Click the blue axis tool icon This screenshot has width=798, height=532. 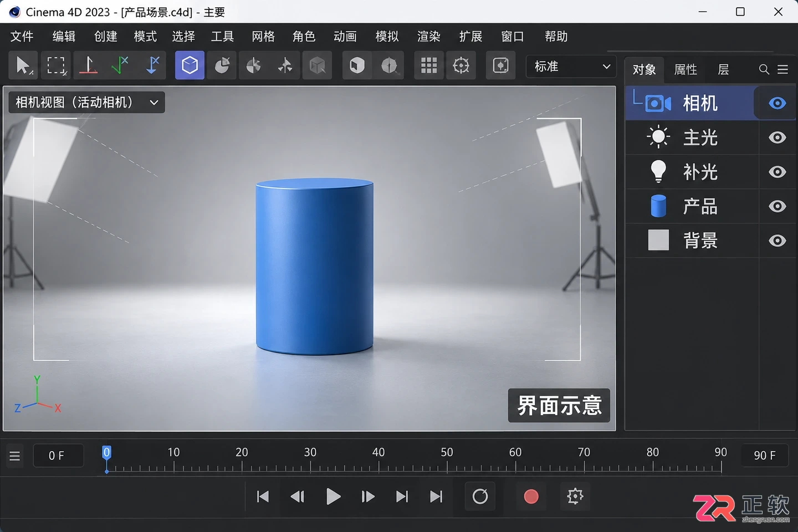click(x=152, y=65)
